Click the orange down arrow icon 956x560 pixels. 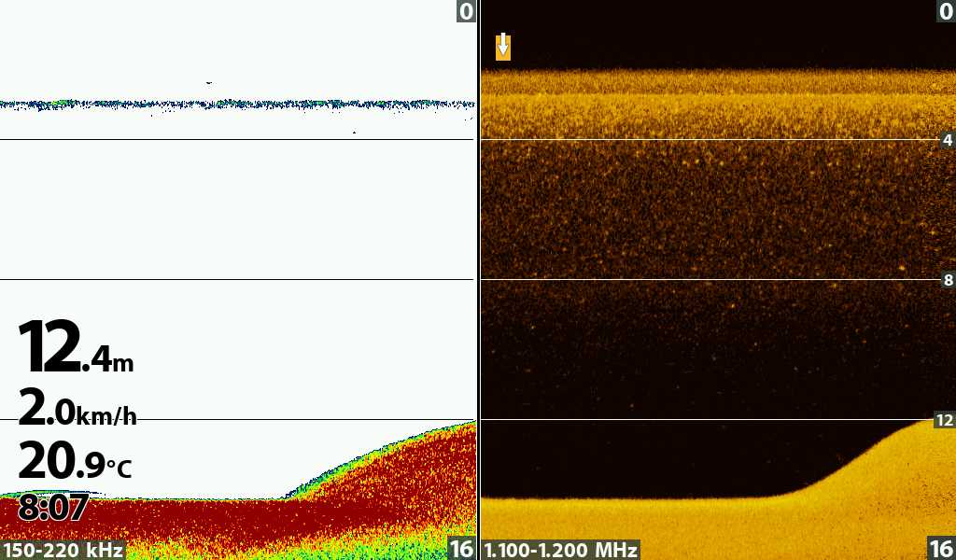[503, 47]
